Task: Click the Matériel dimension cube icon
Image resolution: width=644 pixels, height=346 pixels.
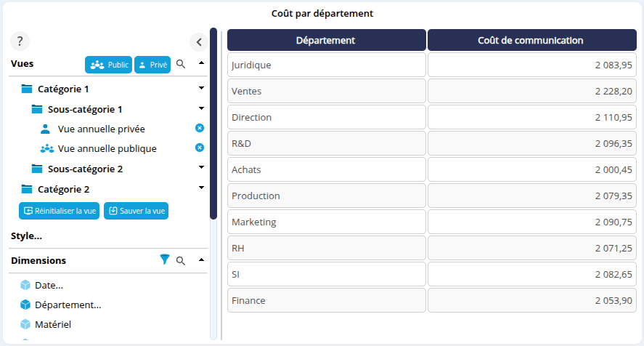Action: (25, 324)
